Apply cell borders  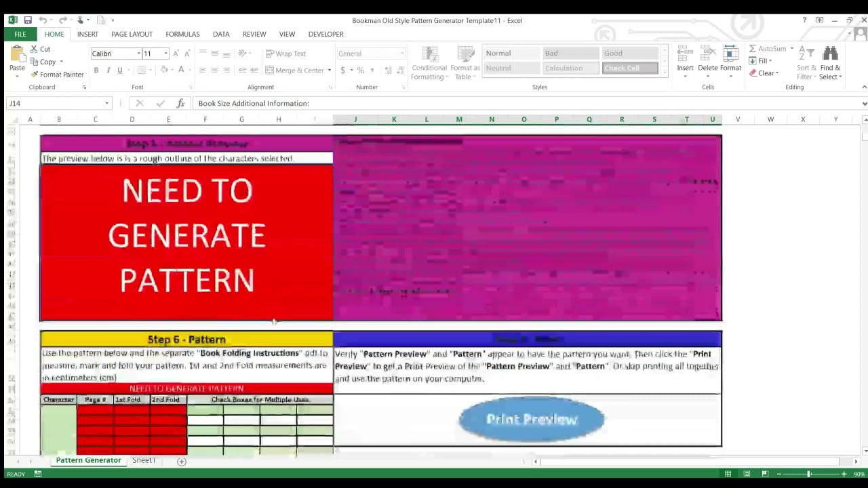point(142,70)
